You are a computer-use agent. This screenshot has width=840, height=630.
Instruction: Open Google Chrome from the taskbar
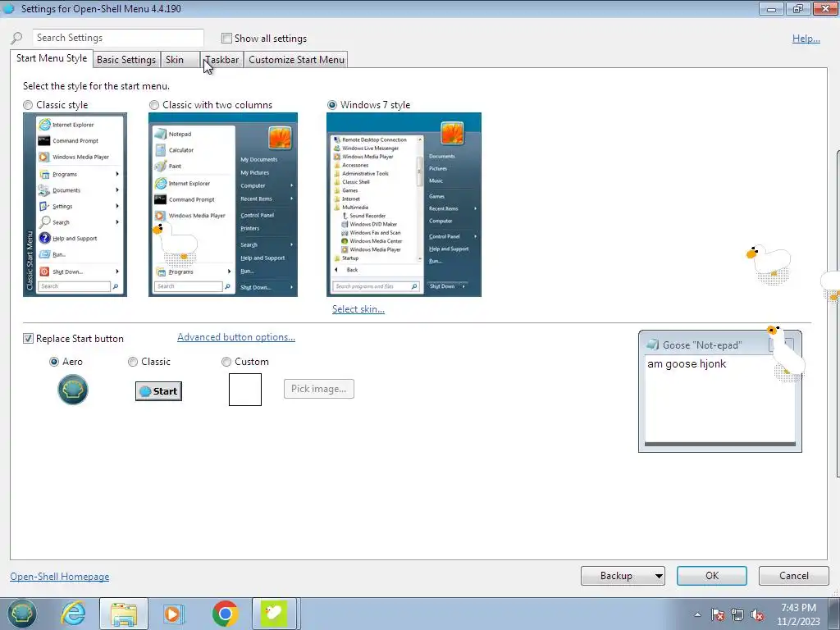point(225,614)
